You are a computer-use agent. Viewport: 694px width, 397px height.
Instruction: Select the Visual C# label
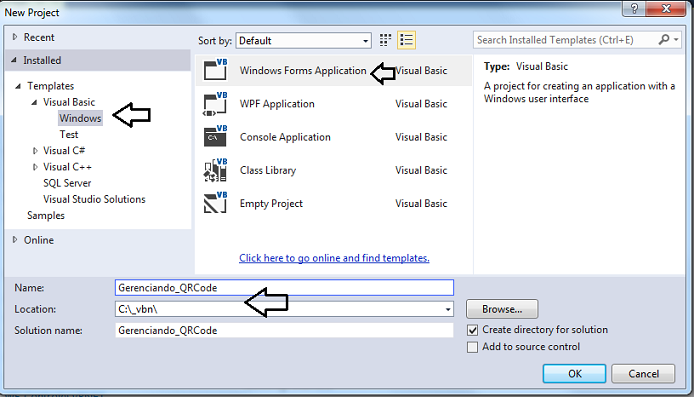pyautogui.click(x=64, y=151)
